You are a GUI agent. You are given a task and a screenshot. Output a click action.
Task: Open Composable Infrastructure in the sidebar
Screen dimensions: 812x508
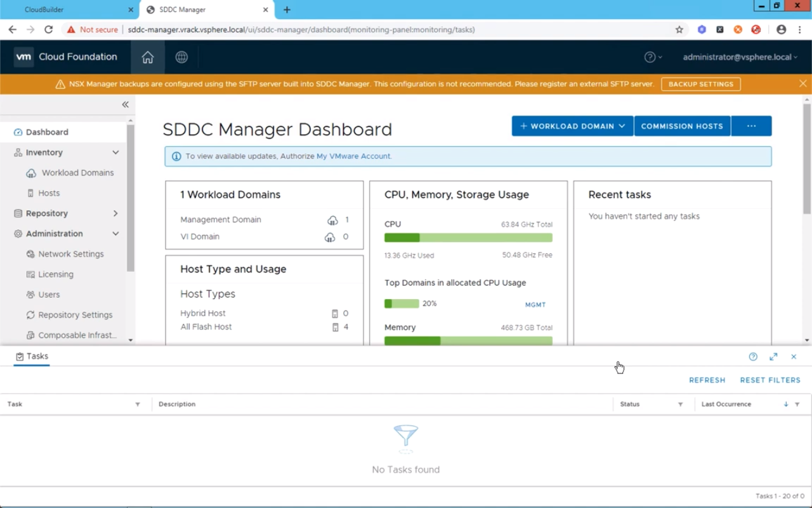(x=77, y=335)
